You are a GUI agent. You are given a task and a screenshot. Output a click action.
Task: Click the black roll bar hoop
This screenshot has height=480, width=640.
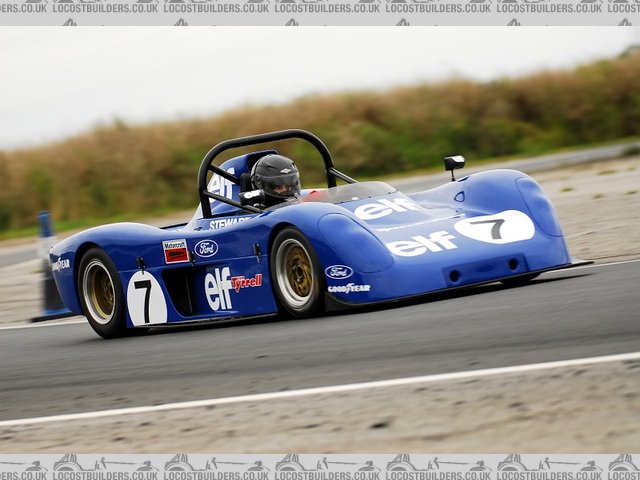pyautogui.click(x=265, y=140)
